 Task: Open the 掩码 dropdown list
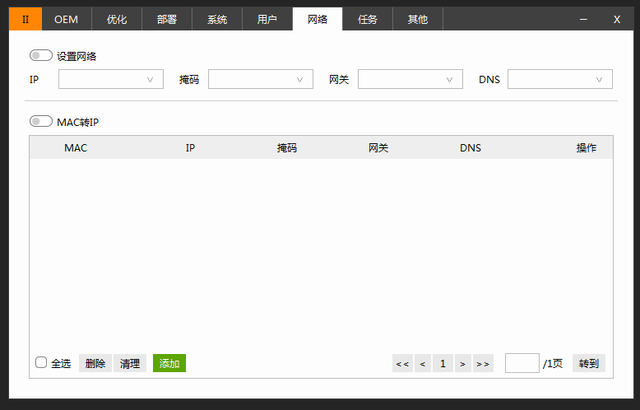[261, 79]
